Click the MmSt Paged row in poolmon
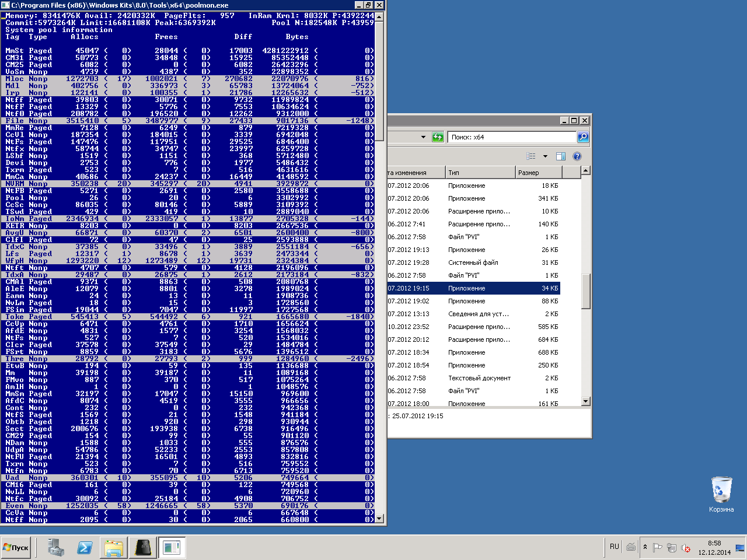This screenshot has width=747, height=560. pos(188,51)
